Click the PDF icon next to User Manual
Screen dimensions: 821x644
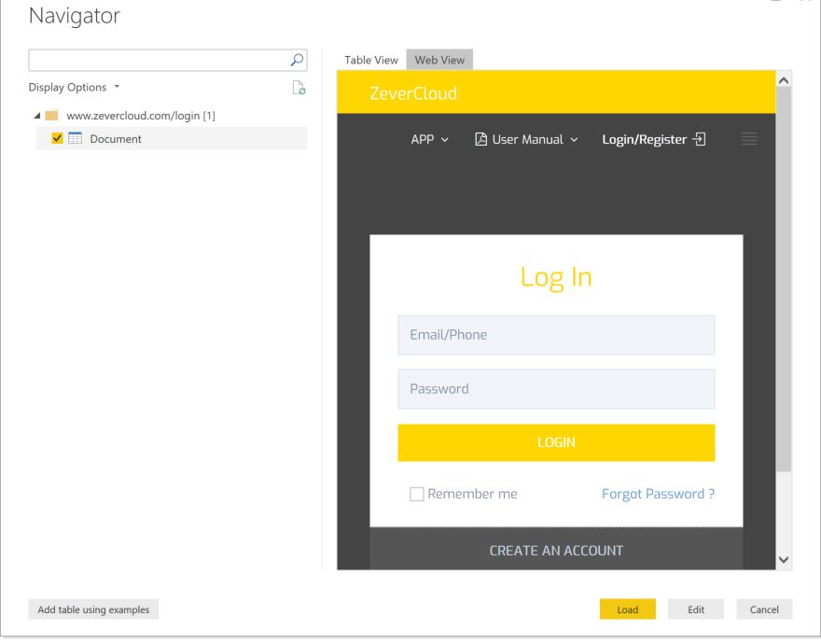[480, 139]
